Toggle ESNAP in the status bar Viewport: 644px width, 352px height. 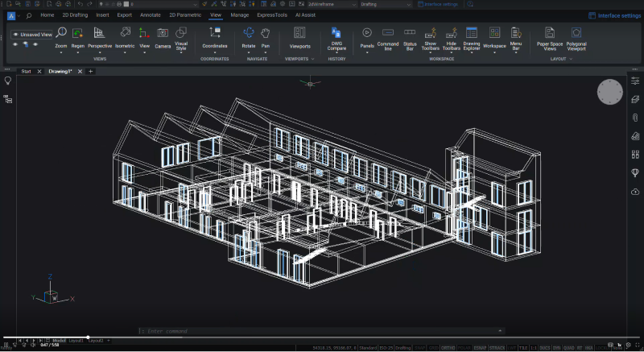pyautogui.click(x=480, y=348)
